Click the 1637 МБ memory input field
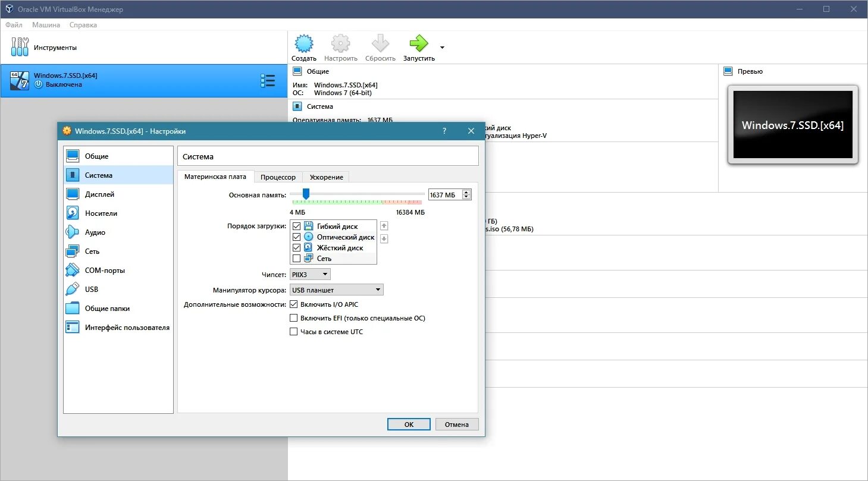 pyautogui.click(x=445, y=194)
